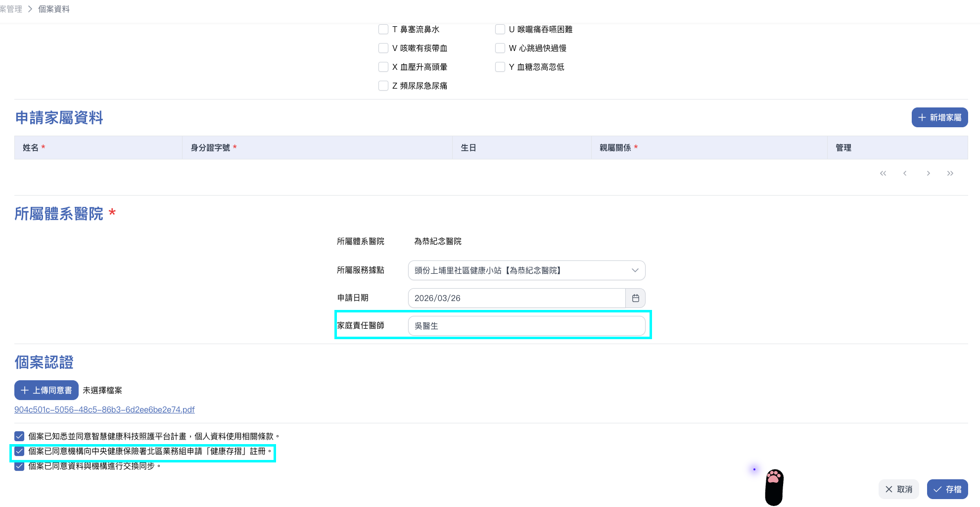This screenshot has height=507, width=980.
Task: Go to last page of family table
Action: coord(950,173)
